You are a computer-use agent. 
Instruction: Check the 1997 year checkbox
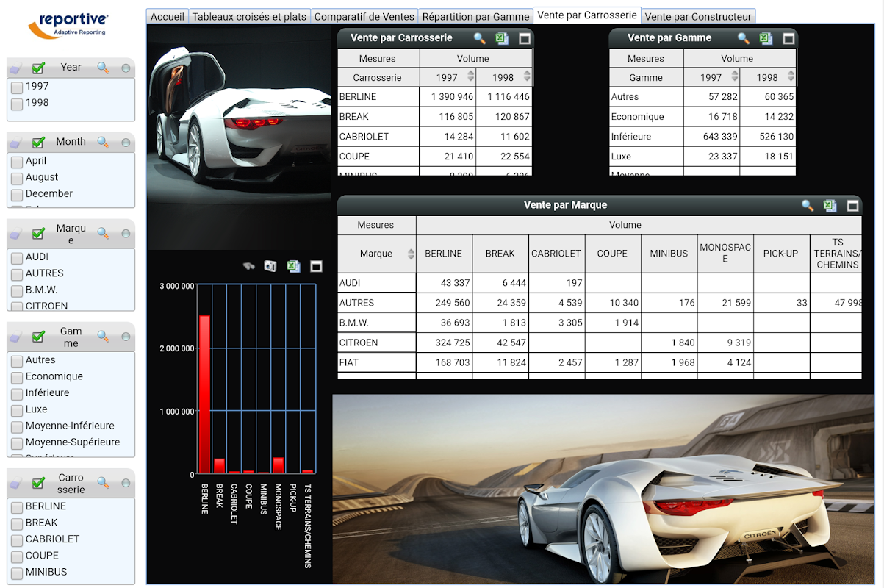click(x=17, y=87)
